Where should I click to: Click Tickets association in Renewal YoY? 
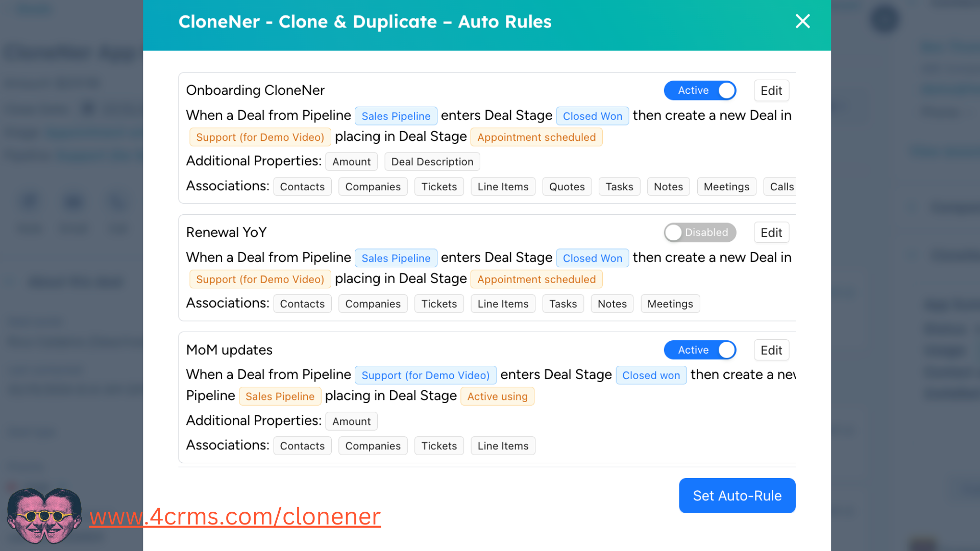[439, 304]
